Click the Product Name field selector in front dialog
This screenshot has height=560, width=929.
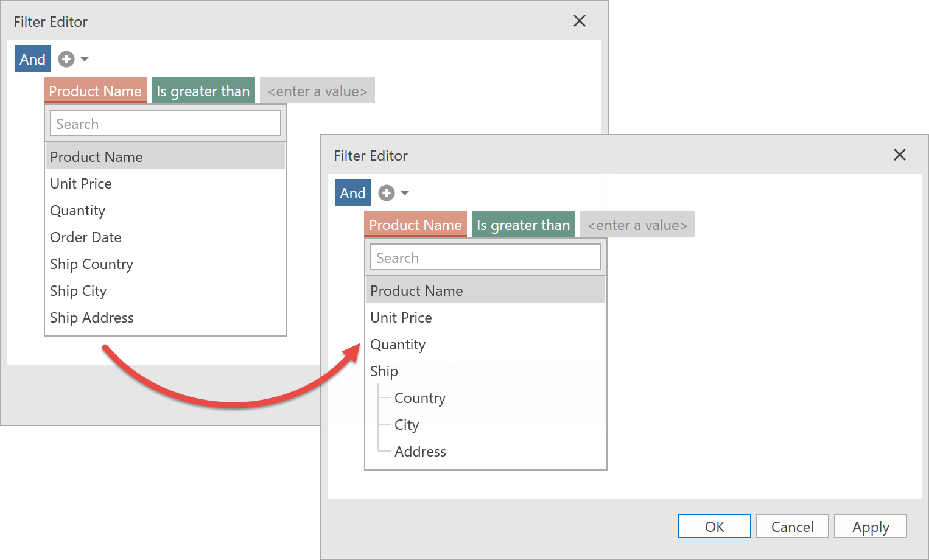tap(415, 225)
